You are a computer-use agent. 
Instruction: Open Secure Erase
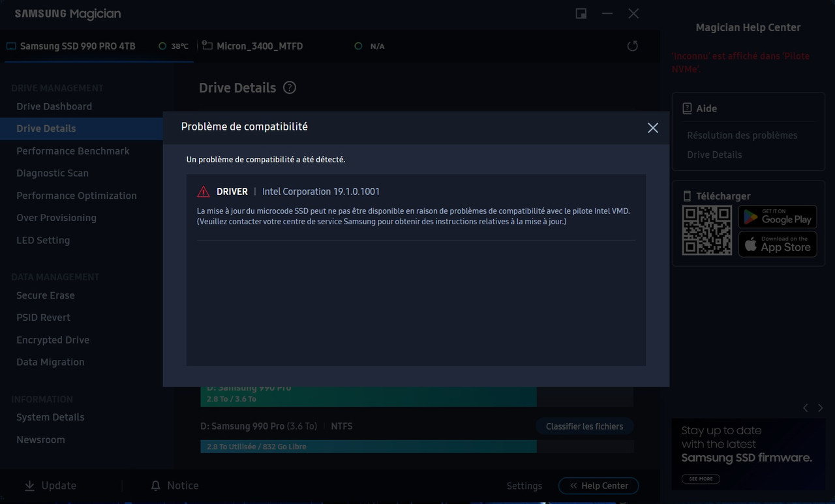coord(46,295)
